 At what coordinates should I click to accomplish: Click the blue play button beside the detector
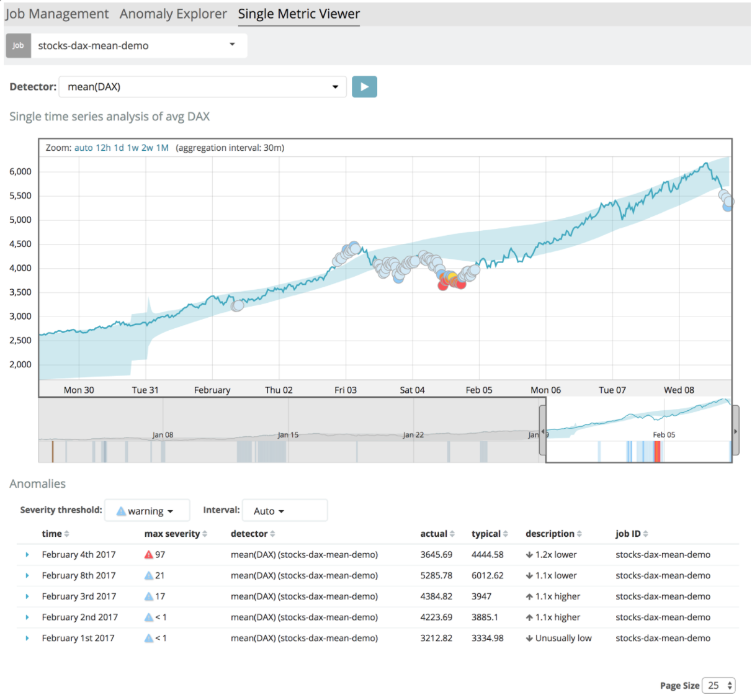pos(364,87)
